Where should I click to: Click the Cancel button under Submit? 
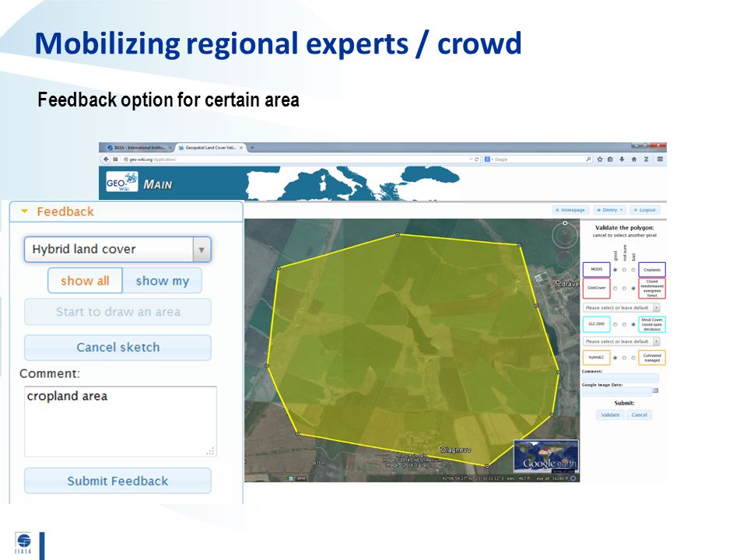[640, 415]
